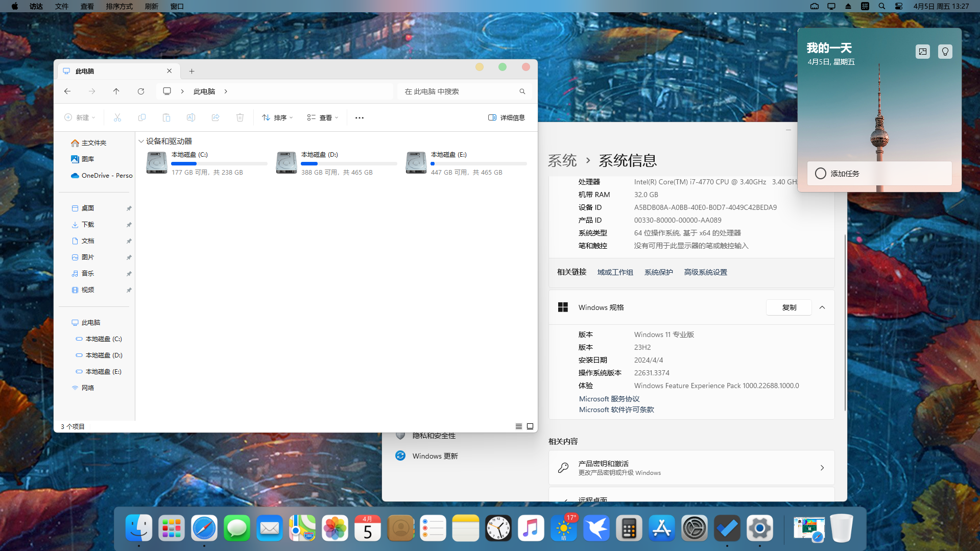Switch to large icons view in status bar

pos(530,426)
